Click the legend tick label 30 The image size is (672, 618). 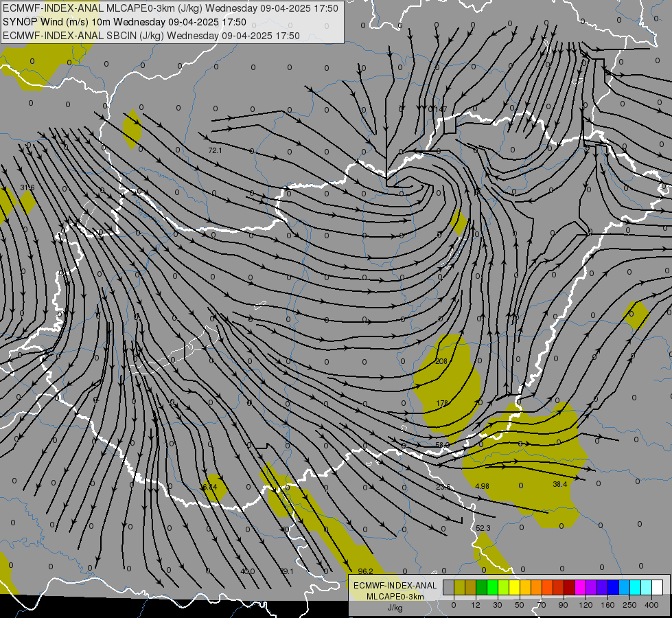pyautogui.click(x=498, y=605)
